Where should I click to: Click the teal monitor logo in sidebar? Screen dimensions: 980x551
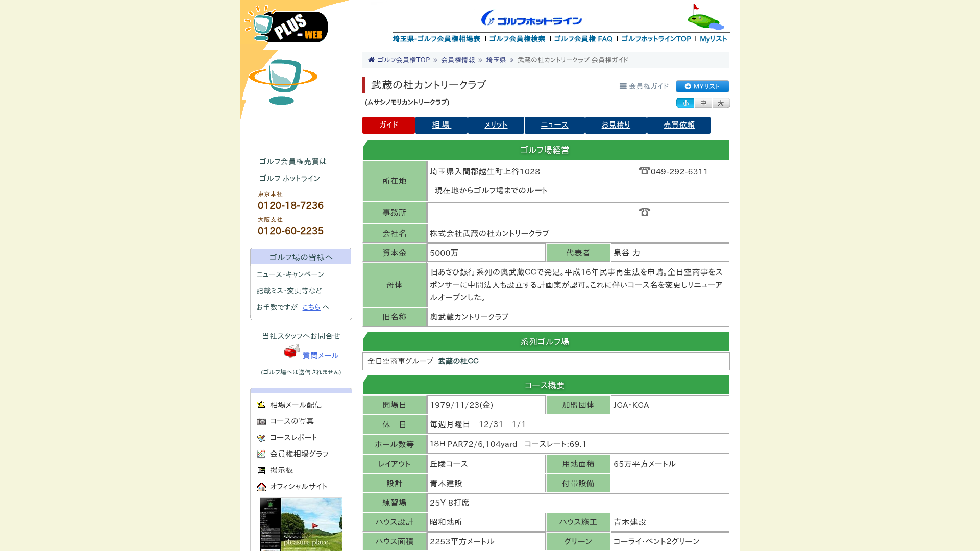[283, 82]
